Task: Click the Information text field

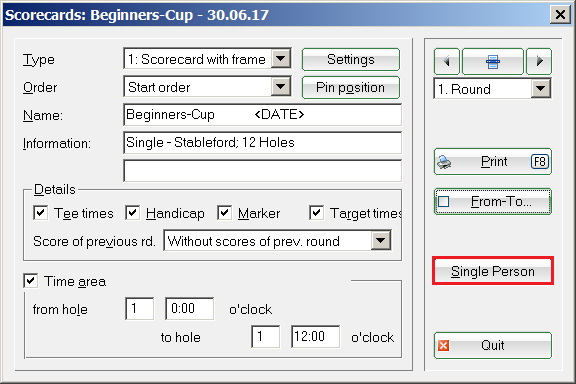Action: pyautogui.click(x=263, y=143)
